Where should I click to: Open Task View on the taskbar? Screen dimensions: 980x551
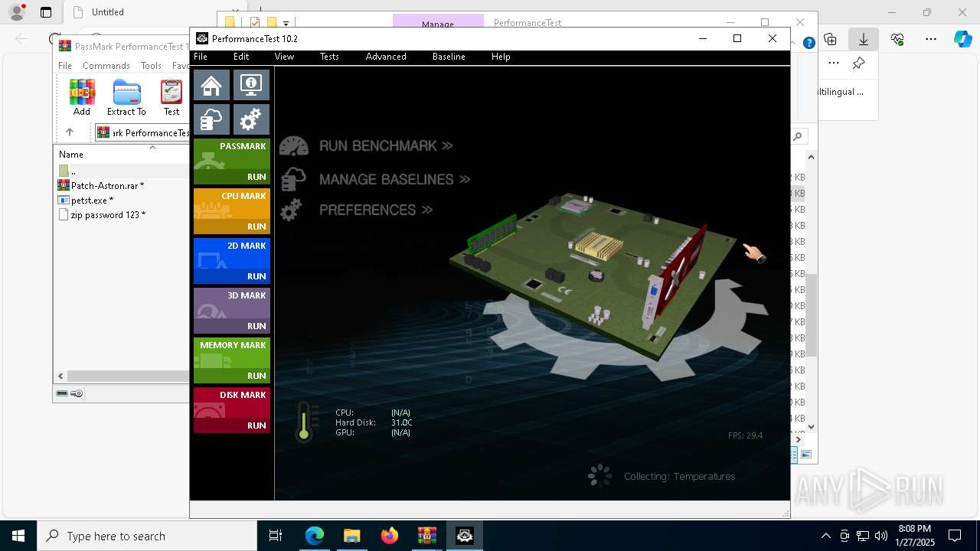(x=276, y=536)
